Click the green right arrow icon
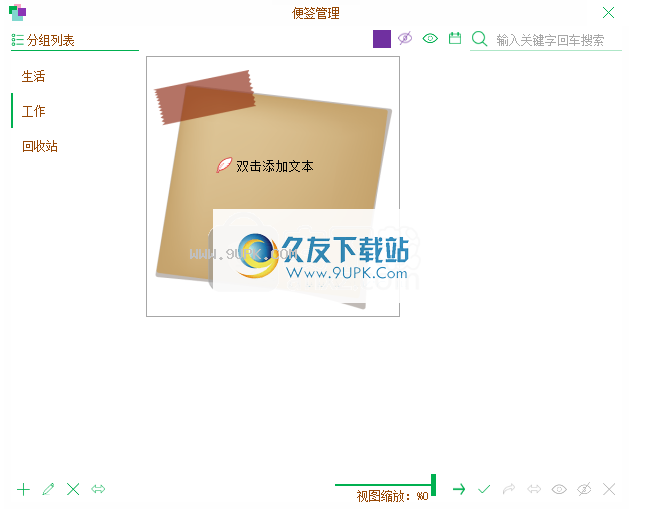The image size is (652, 513). [x=459, y=489]
